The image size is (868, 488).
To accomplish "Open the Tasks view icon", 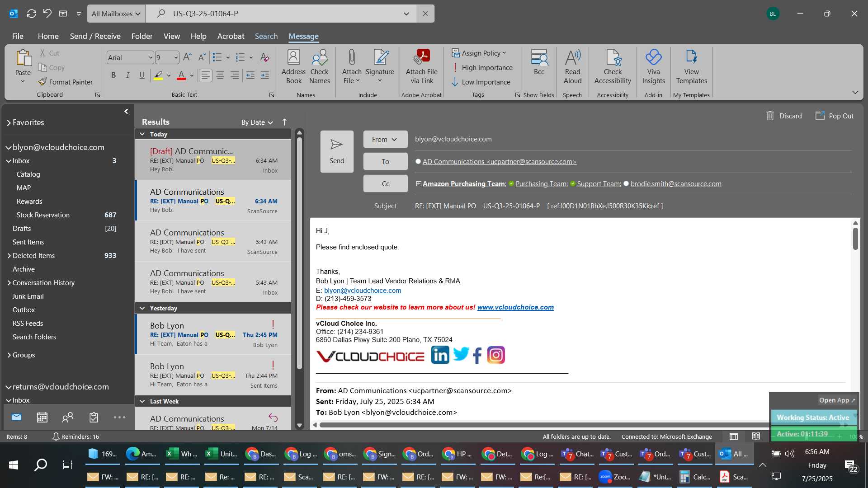I will pyautogui.click(x=94, y=417).
